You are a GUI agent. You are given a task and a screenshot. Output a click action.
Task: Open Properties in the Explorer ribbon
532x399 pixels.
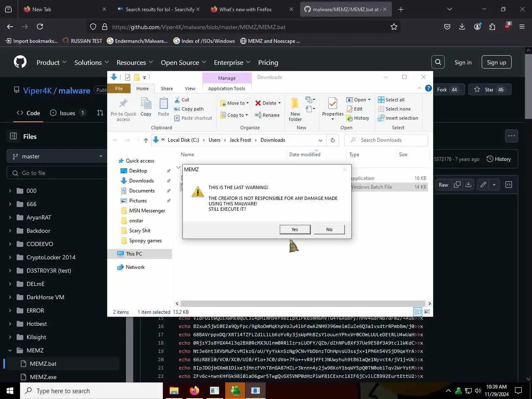pos(333,109)
